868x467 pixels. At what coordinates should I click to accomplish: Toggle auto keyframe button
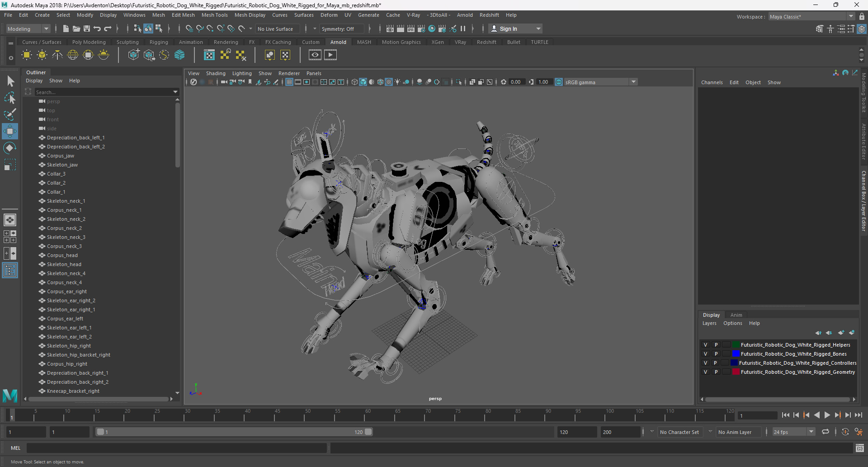click(x=845, y=432)
